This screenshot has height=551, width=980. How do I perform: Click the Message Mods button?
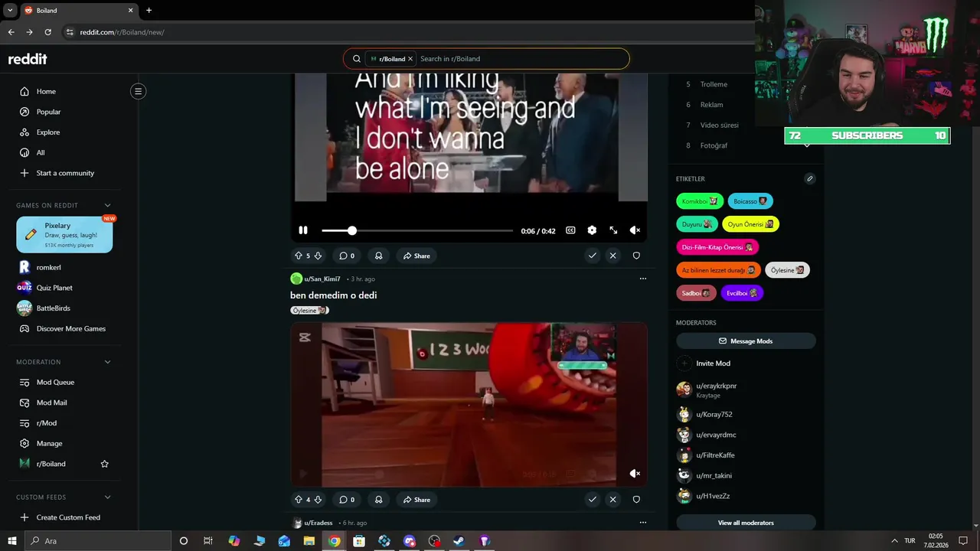click(746, 341)
